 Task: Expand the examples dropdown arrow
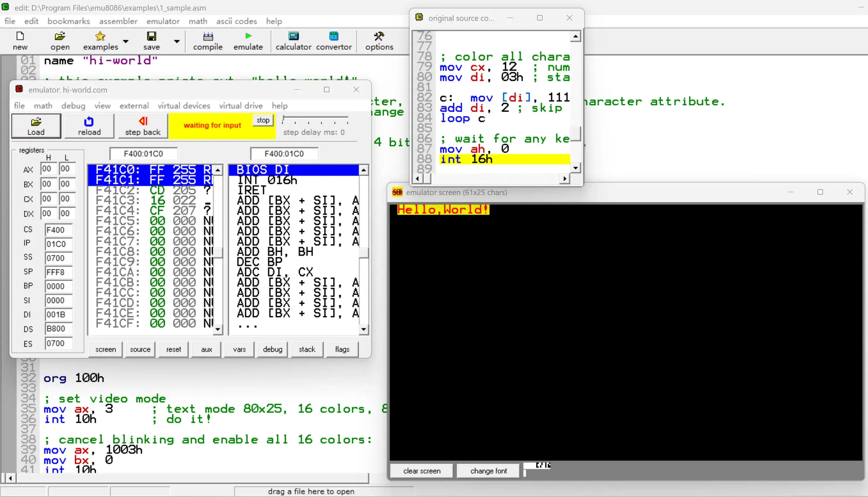(126, 41)
